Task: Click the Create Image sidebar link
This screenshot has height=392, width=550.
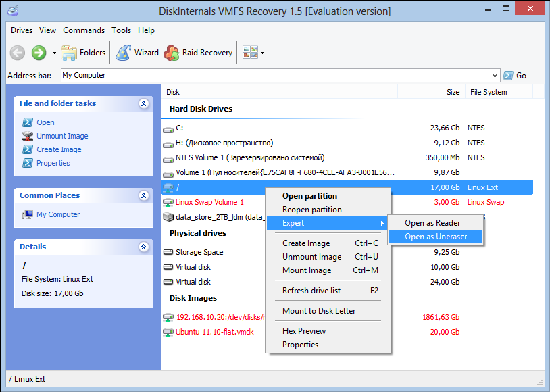Action: (x=59, y=149)
